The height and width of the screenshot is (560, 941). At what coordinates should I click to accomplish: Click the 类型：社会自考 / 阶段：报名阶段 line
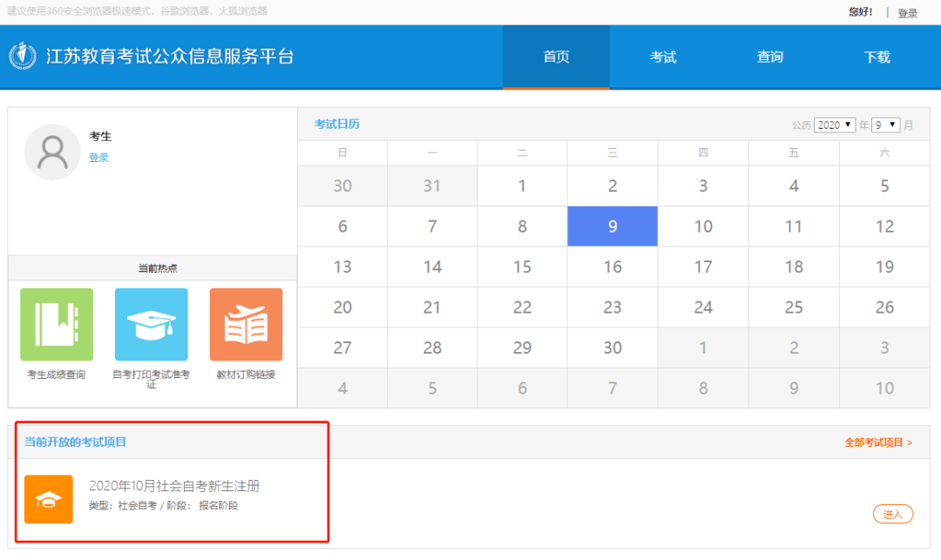click(163, 505)
